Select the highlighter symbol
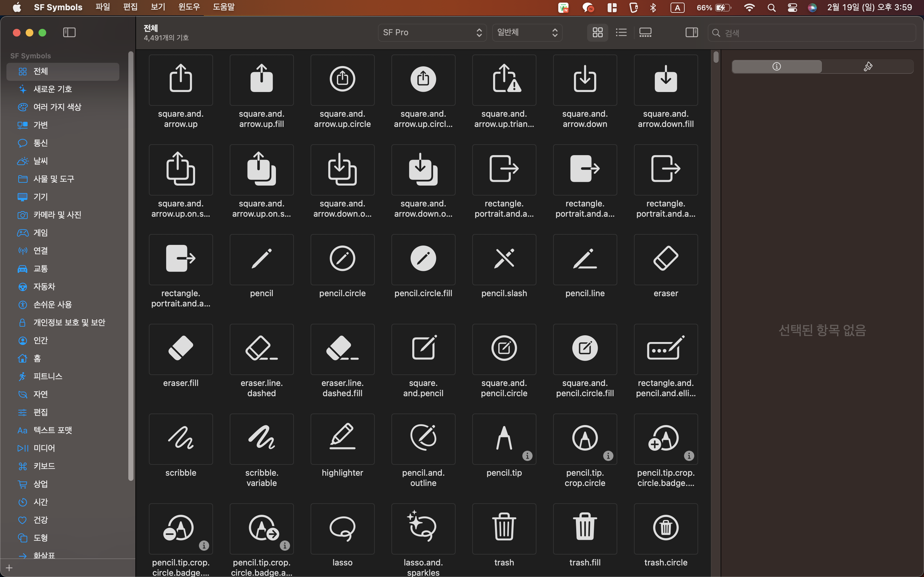924x577 pixels. [x=342, y=439]
